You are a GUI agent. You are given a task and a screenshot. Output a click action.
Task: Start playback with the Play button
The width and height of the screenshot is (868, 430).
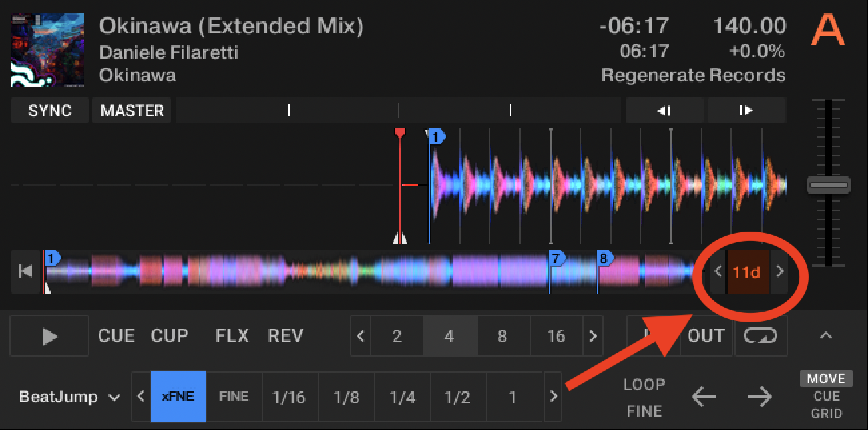(49, 335)
